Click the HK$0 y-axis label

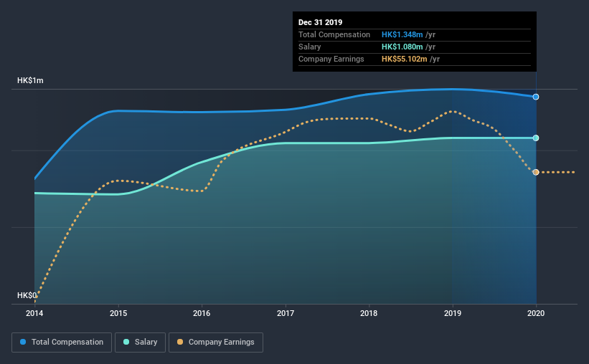pos(27,295)
